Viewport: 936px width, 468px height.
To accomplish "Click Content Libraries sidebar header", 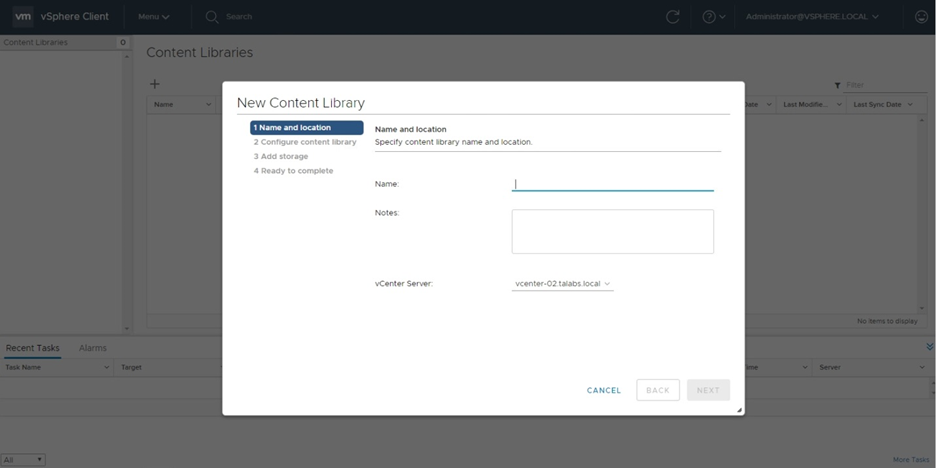I will click(35, 42).
